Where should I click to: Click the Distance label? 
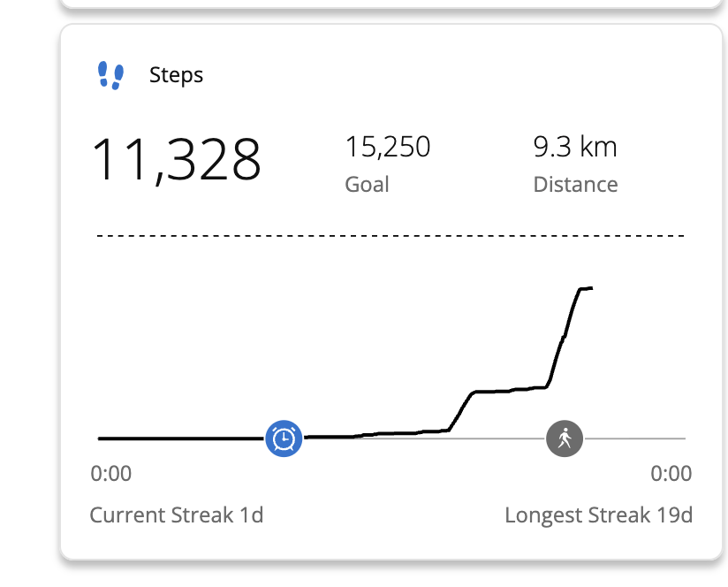(575, 184)
